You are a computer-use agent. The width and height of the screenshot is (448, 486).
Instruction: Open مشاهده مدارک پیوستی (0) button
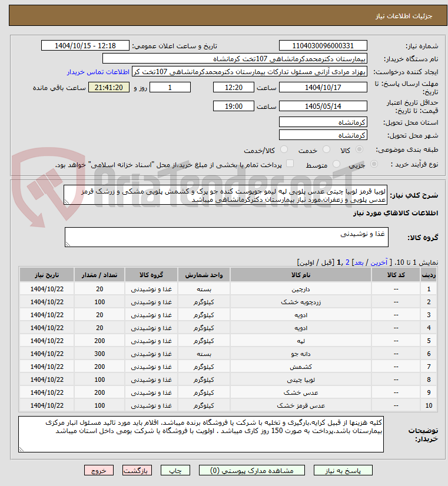coord(252,470)
